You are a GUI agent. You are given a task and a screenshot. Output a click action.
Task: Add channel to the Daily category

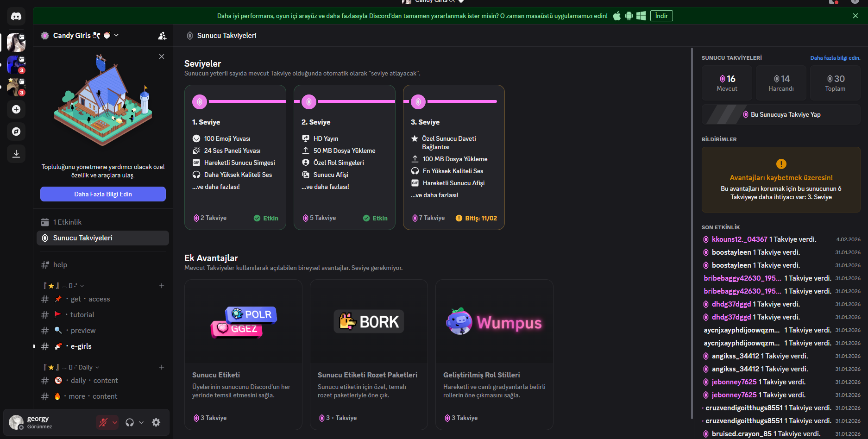(162, 367)
